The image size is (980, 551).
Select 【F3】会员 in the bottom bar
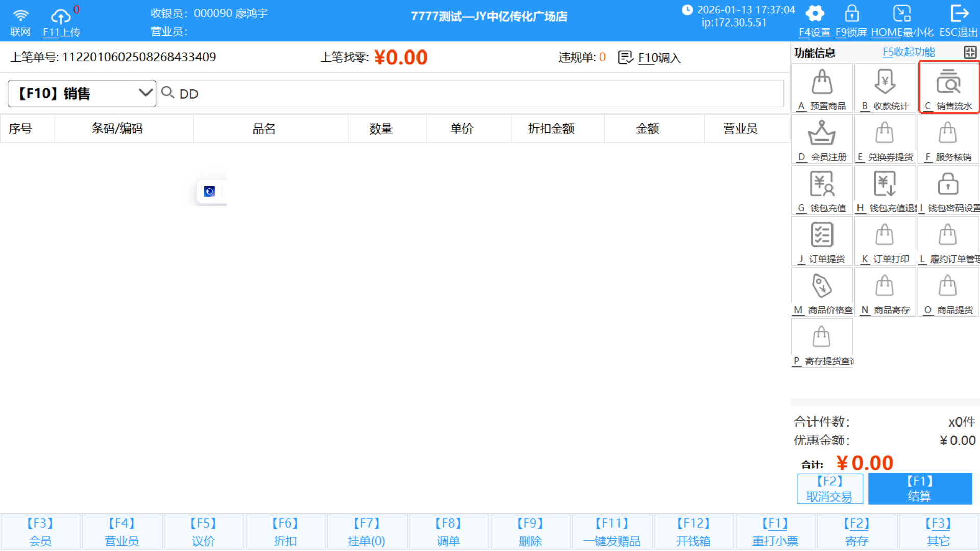[x=40, y=532]
